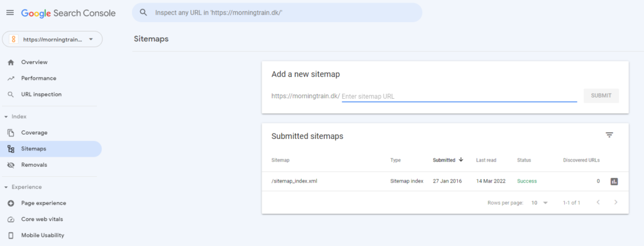Click the Enter sitemap URL field

pos(459,96)
